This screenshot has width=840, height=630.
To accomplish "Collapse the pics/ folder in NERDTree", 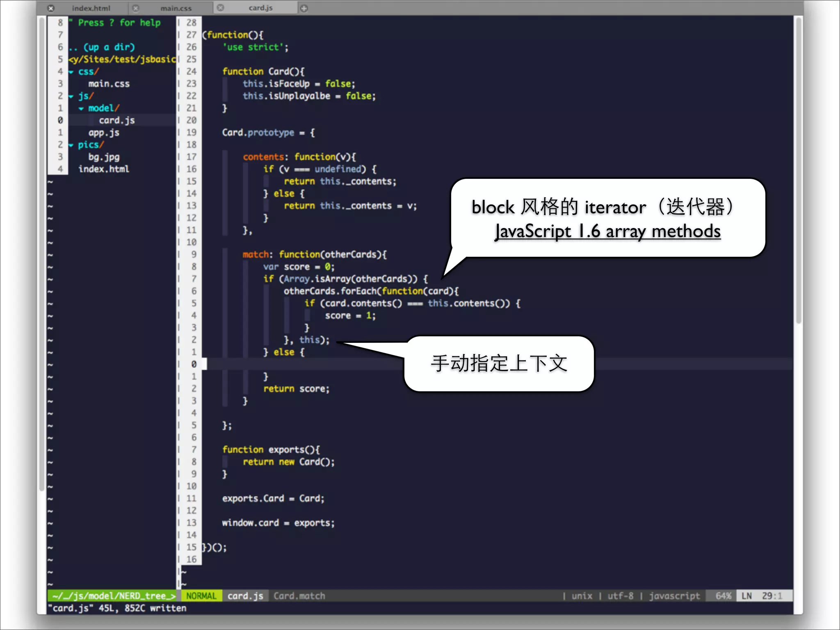I will tap(71, 145).
